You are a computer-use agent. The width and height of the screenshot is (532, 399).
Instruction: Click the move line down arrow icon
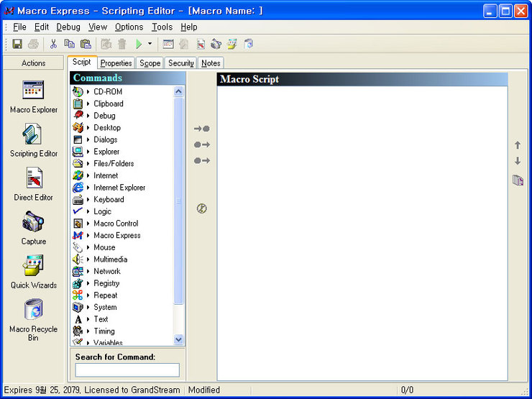(x=518, y=161)
